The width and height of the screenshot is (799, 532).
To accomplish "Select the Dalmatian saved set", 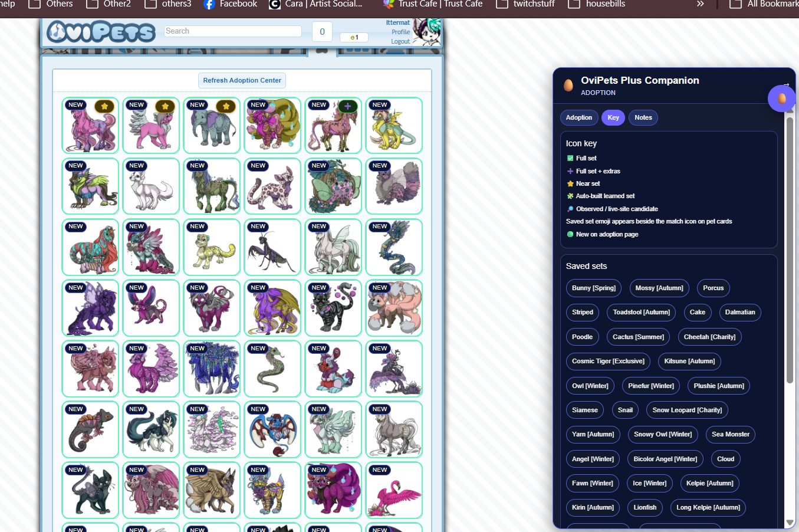I will tap(740, 312).
